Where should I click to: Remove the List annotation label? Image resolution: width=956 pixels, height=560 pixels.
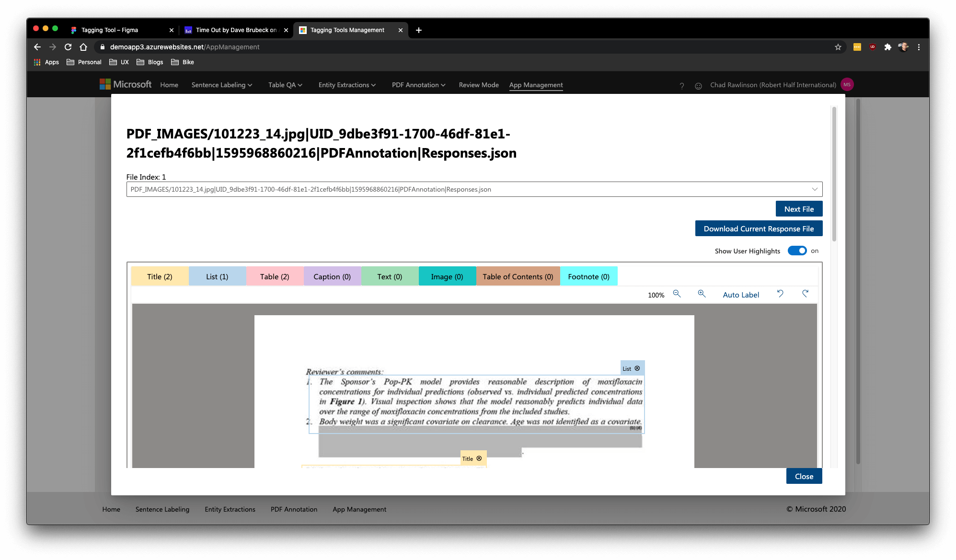point(637,368)
